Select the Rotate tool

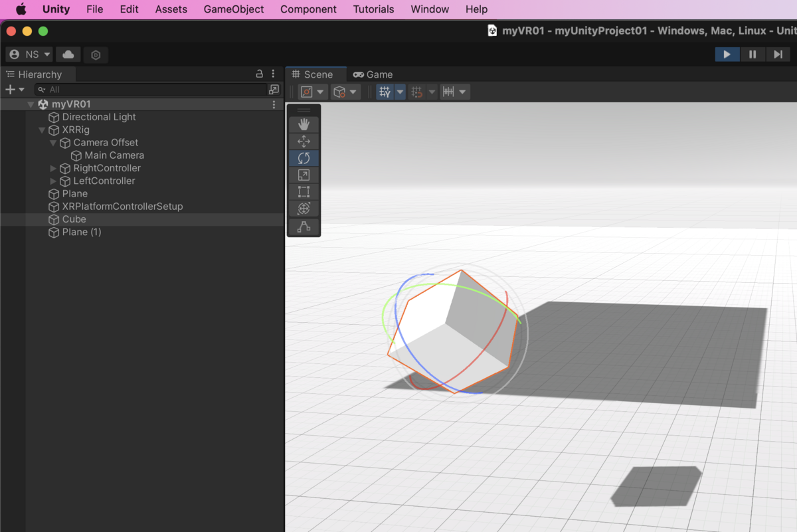click(304, 158)
